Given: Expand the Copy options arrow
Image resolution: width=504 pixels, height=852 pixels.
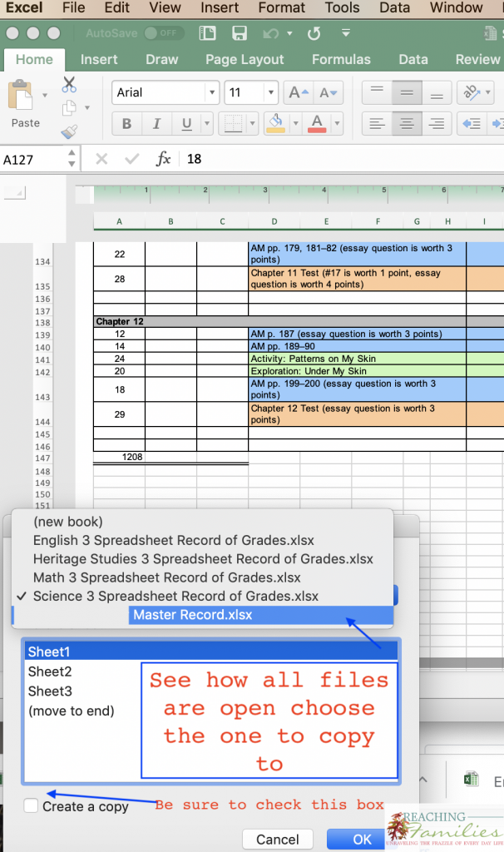Looking at the screenshot, I should click(x=86, y=107).
